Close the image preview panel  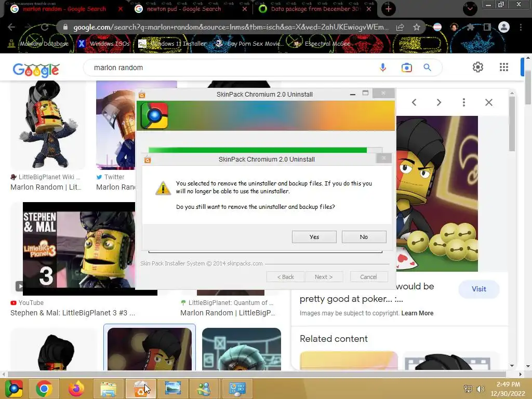pos(488,102)
